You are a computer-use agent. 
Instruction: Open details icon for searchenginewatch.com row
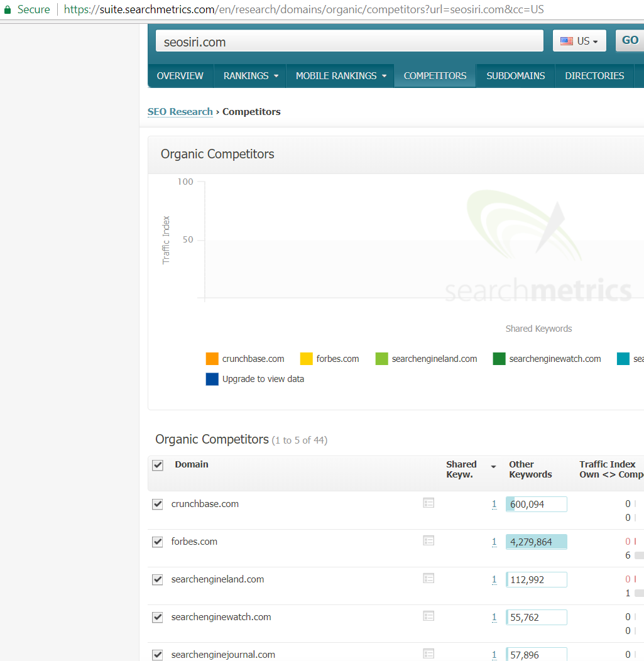click(428, 616)
